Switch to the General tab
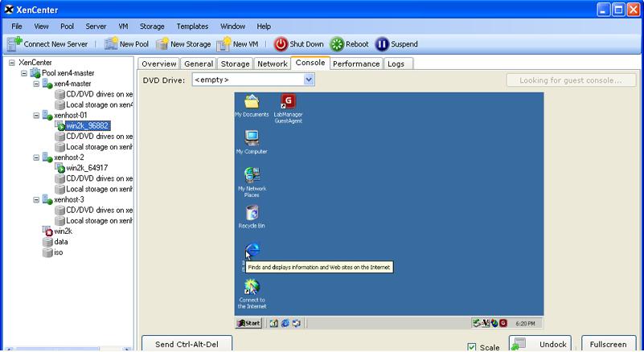Image resolution: width=644 pixels, height=352 pixels. tap(199, 63)
